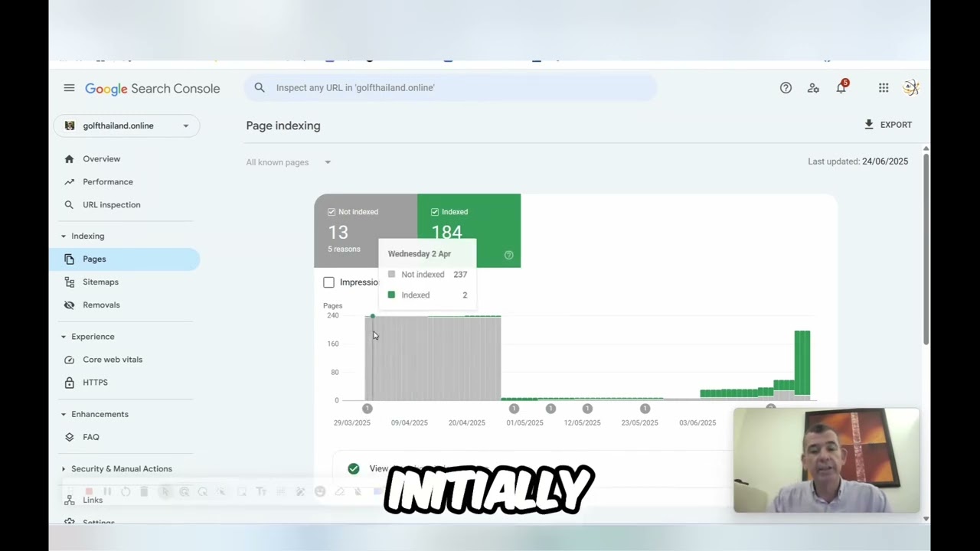The width and height of the screenshot is (980, 551).
Task: Open the account profile avatar
Action: (x=911, y=88)
